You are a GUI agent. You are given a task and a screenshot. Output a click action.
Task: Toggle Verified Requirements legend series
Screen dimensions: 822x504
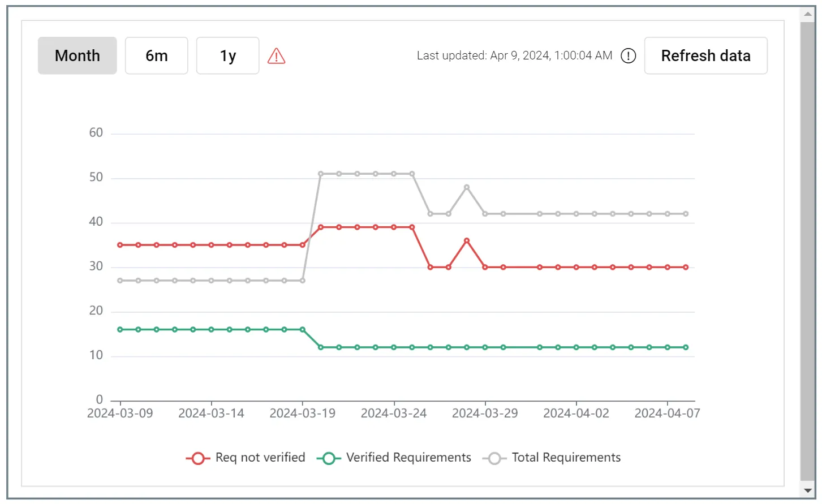click(394, 458)
